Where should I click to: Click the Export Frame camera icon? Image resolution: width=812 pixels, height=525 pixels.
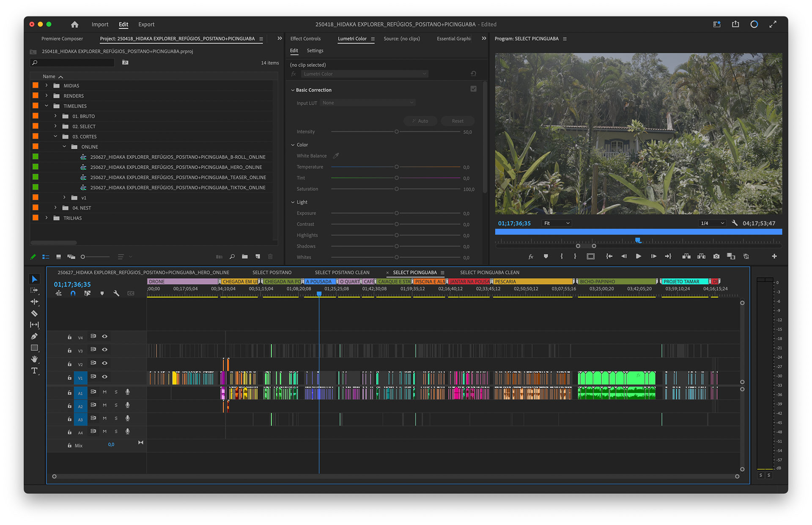(x=716, y=256)
